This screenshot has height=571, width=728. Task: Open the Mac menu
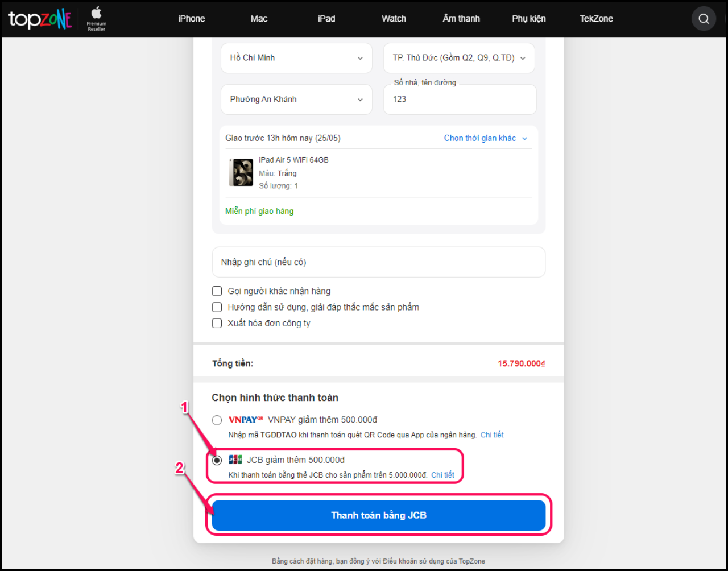[259, 19]
